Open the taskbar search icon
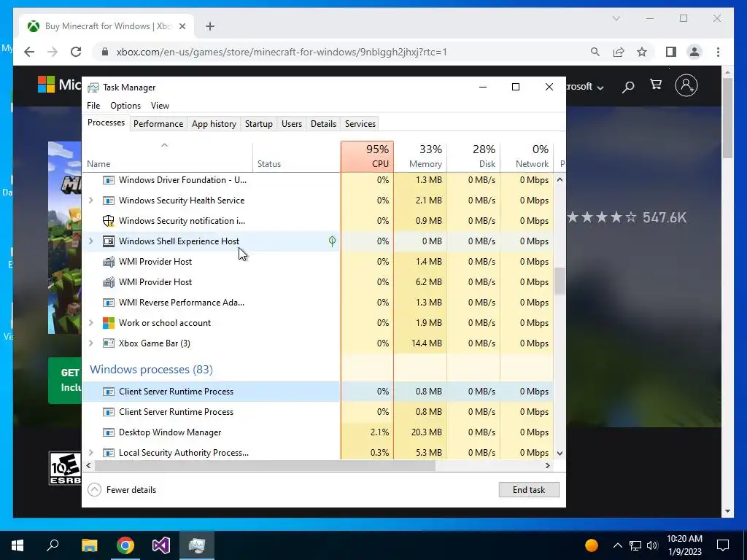Image resolution: width=747 pixels, height=560 pixels. click(53, 545)
